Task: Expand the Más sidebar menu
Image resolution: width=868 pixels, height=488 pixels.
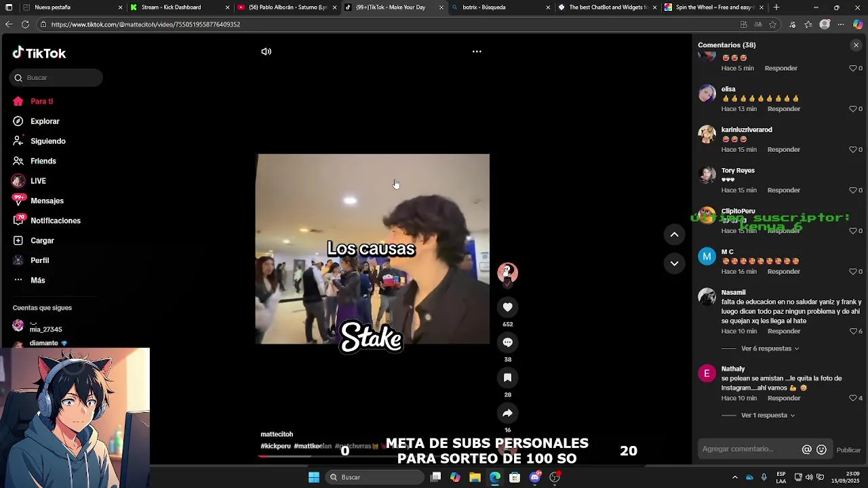Action: (x=37, y=281)
